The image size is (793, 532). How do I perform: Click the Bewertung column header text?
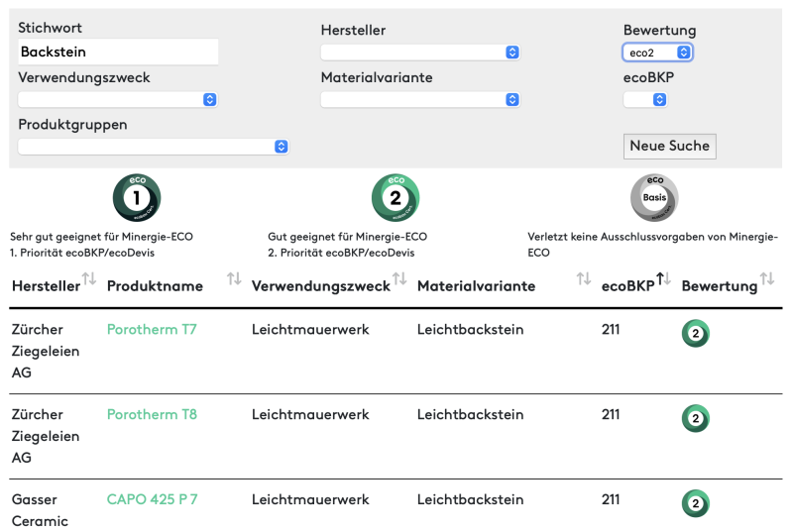(720, 286)
